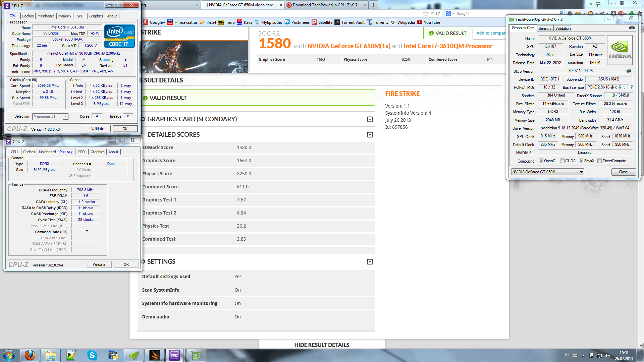Open the Firefox list all tabs dropdown
Image resolution: width=644 pixels, height=362 pixels.
(591, 4)
